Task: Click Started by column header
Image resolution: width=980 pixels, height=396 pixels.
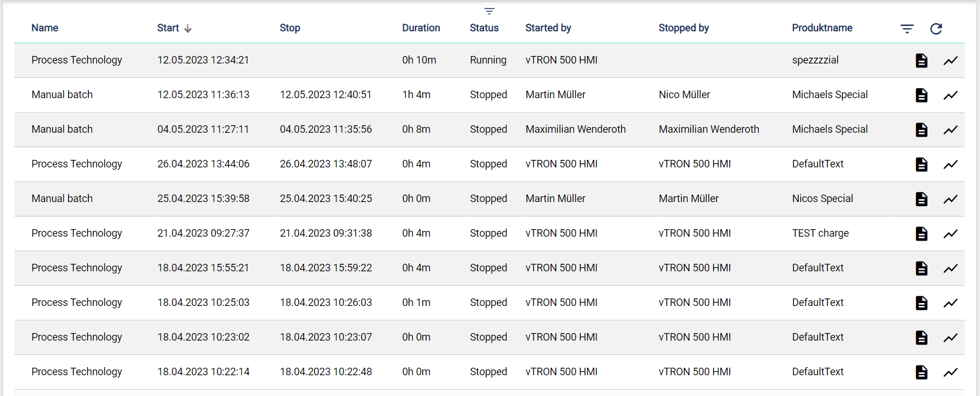Action: click(x=548, y=28)
